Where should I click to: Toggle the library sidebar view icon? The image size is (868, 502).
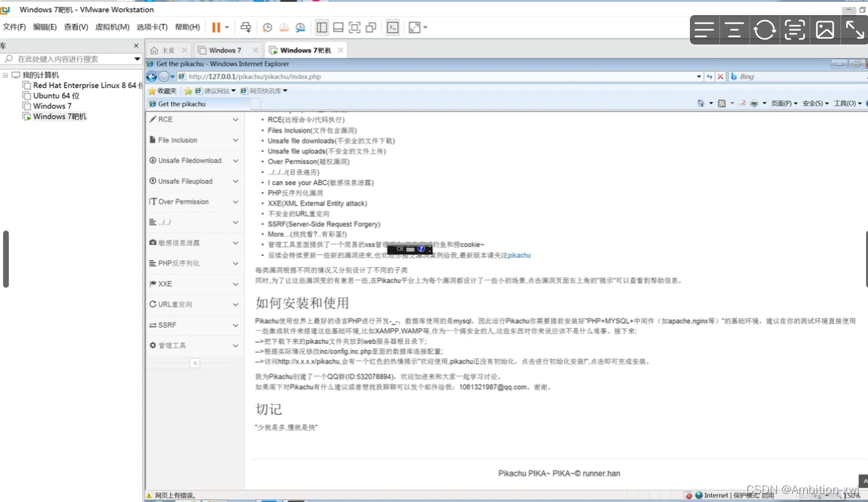point(322,27)
